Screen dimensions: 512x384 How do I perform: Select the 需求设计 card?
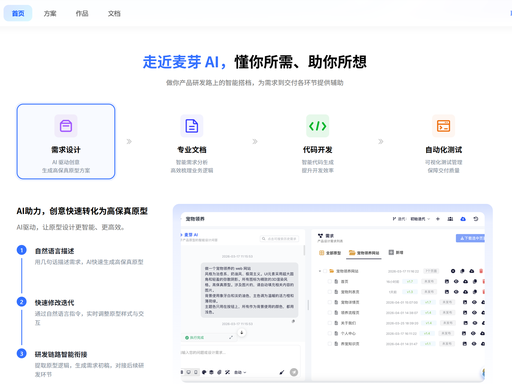[66, 141]
